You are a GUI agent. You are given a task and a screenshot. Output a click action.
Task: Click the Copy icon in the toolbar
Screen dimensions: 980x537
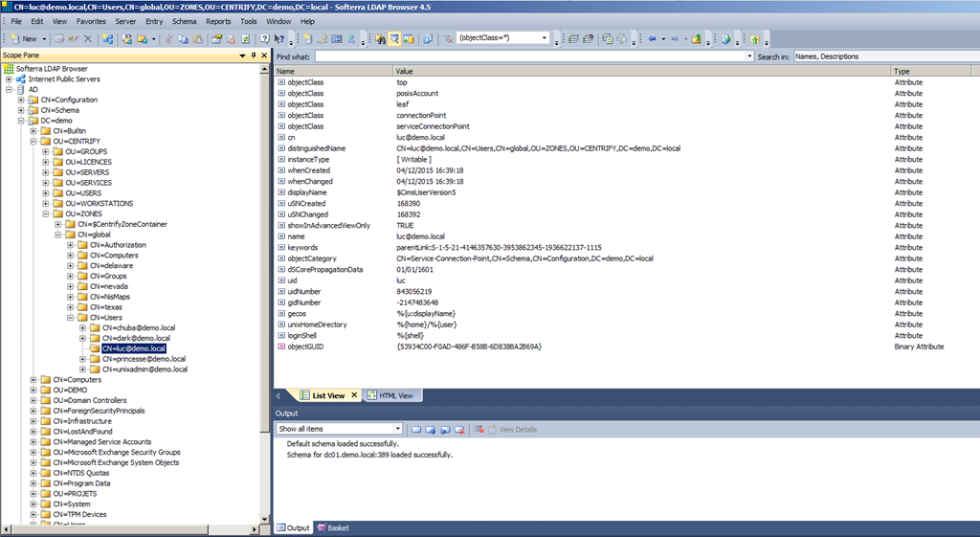(183, 38)
